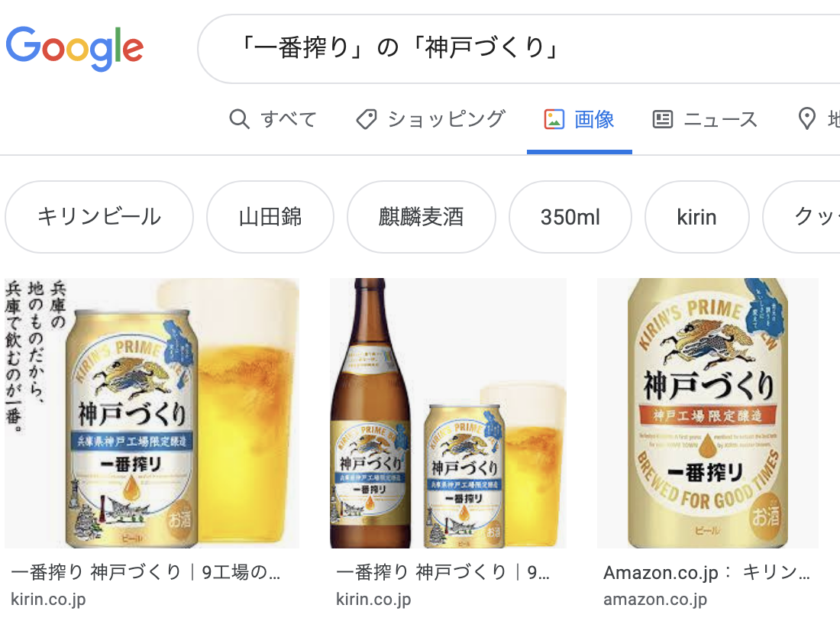
Task: Open the title 一番搾り 神戸づくり｜9...
Action: [x=442, y=572]
